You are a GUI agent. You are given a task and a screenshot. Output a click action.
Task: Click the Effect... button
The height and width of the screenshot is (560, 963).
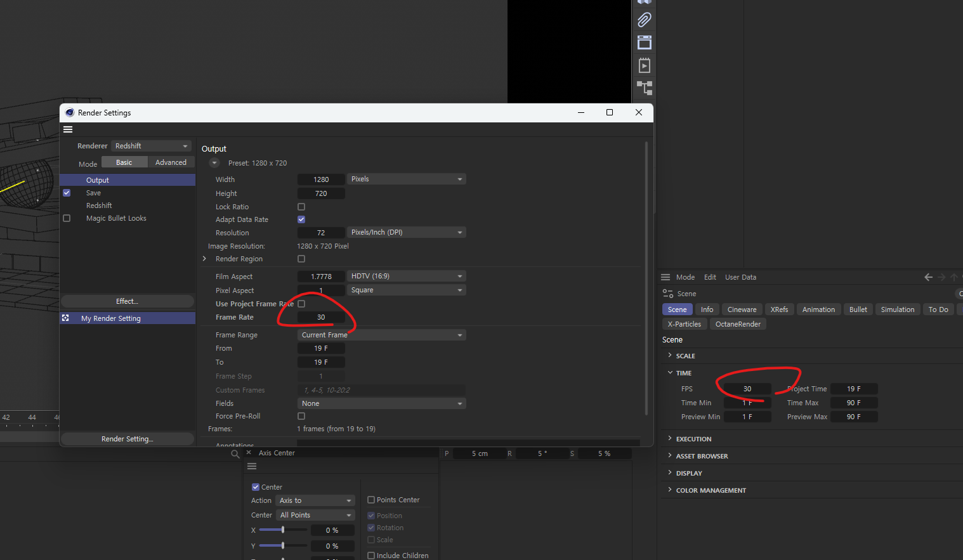point(127,301)
